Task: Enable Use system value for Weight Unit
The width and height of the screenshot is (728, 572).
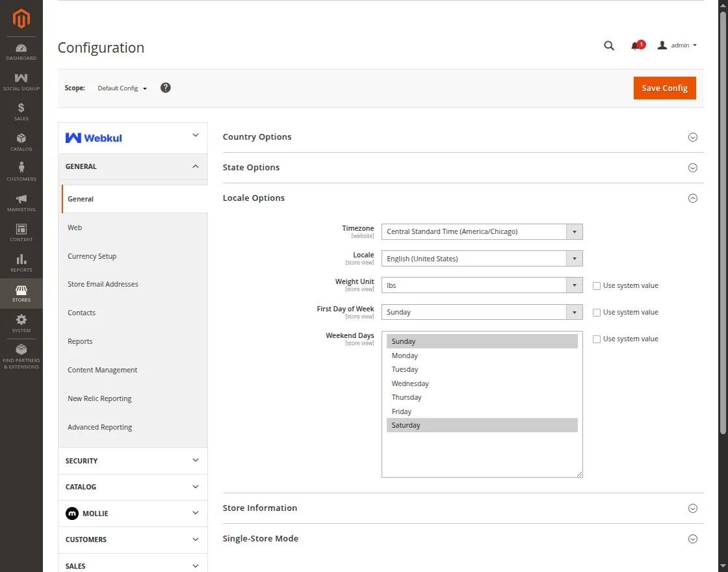Action: [x=597, y=285]
